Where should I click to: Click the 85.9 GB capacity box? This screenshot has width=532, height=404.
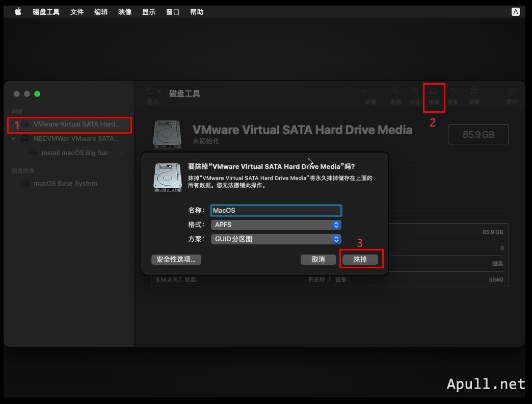[478, 135]
